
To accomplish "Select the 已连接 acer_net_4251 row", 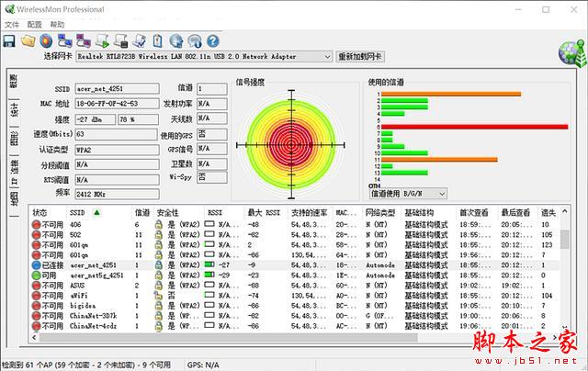I will (x=294, y=265).
